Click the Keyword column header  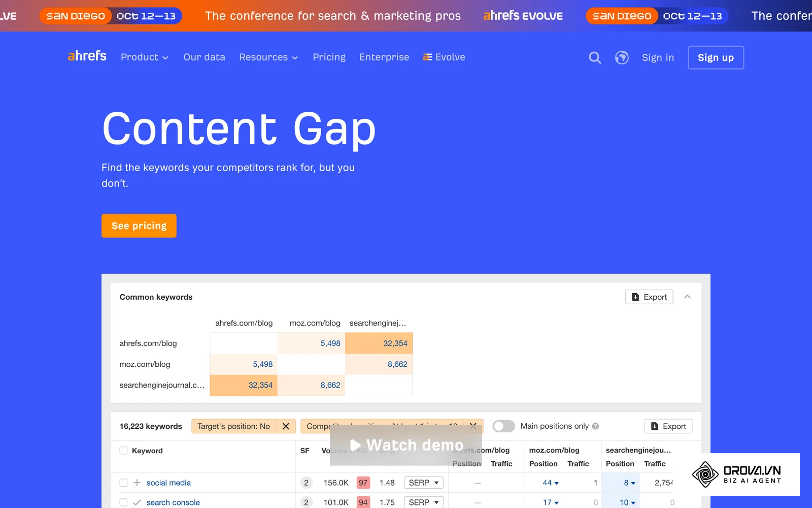pyautogui.click(x=147, y=451)
